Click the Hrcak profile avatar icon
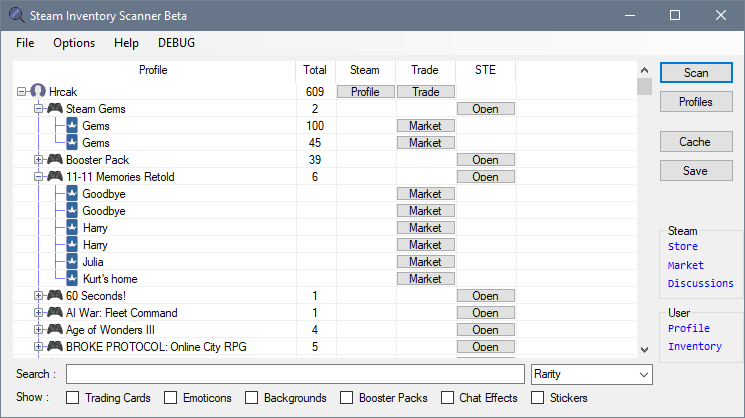745x418 pixels. tap(38, 91)
